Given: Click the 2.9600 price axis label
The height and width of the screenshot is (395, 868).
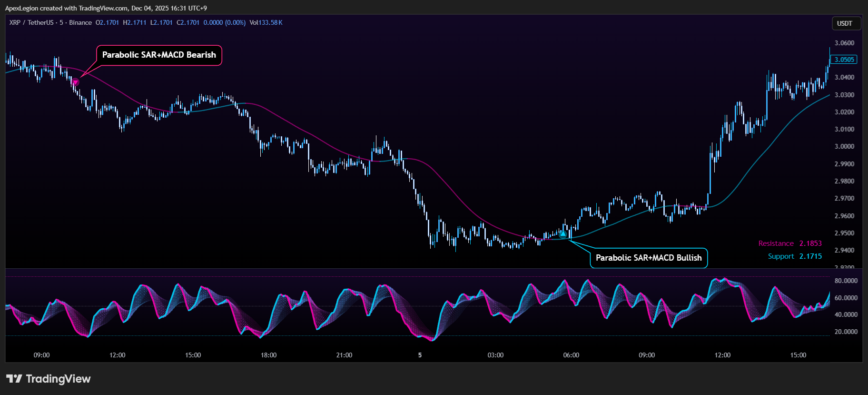Looking at the screenshot, I should tap(845, 216).
